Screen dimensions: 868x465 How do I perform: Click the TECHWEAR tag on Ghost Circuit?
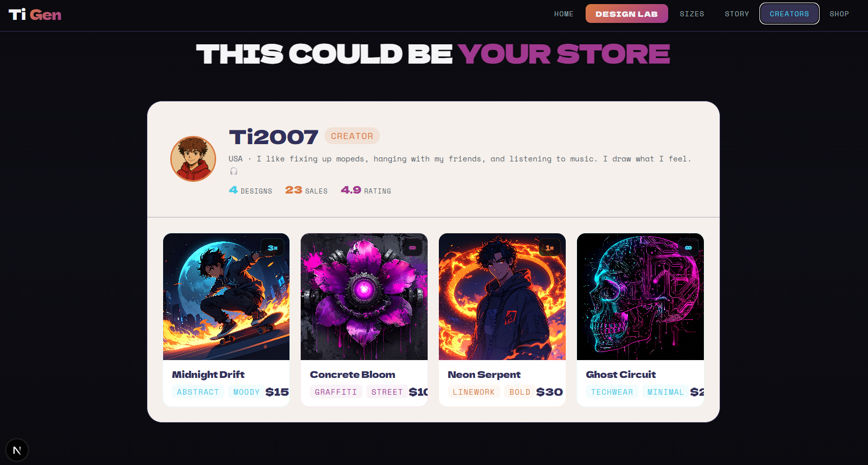click(612, 392)
